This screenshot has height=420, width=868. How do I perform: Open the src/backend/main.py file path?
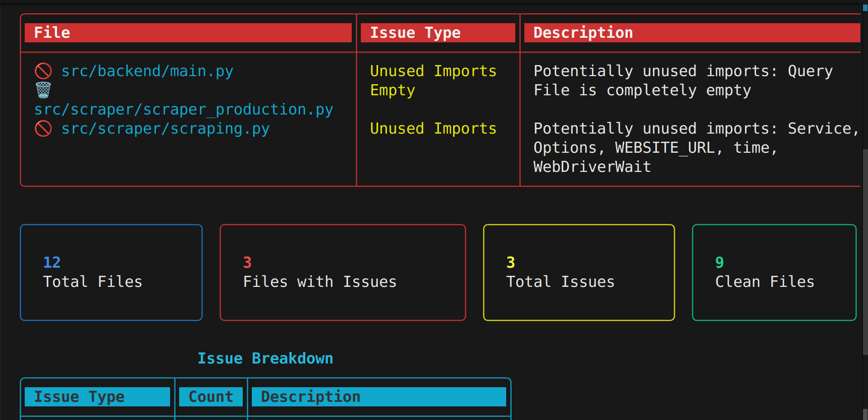point(147,71)
